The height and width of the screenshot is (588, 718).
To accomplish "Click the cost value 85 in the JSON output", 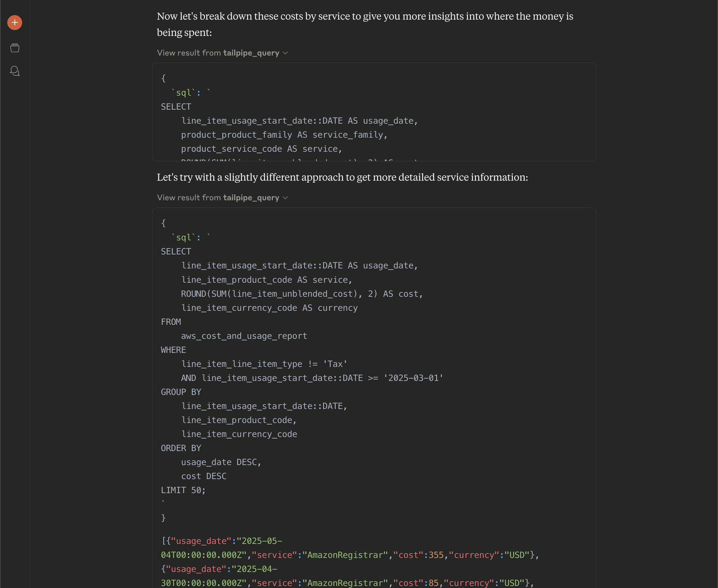I will point(434,583).
